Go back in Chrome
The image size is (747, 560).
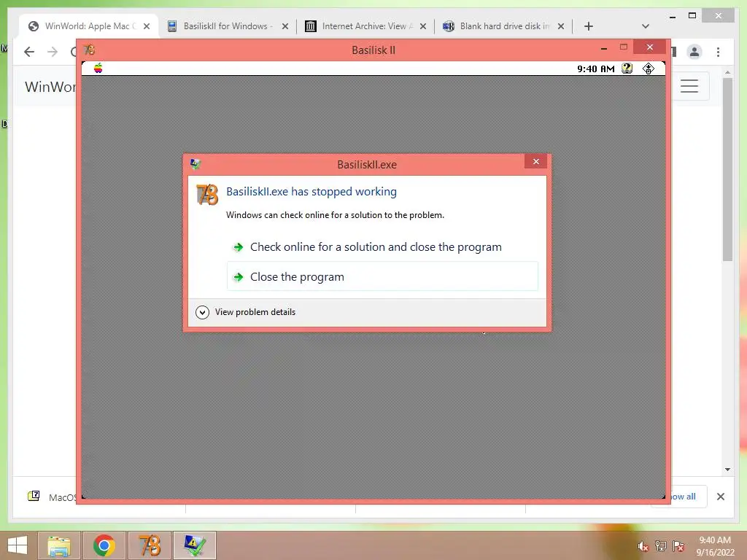pos(29,52)
